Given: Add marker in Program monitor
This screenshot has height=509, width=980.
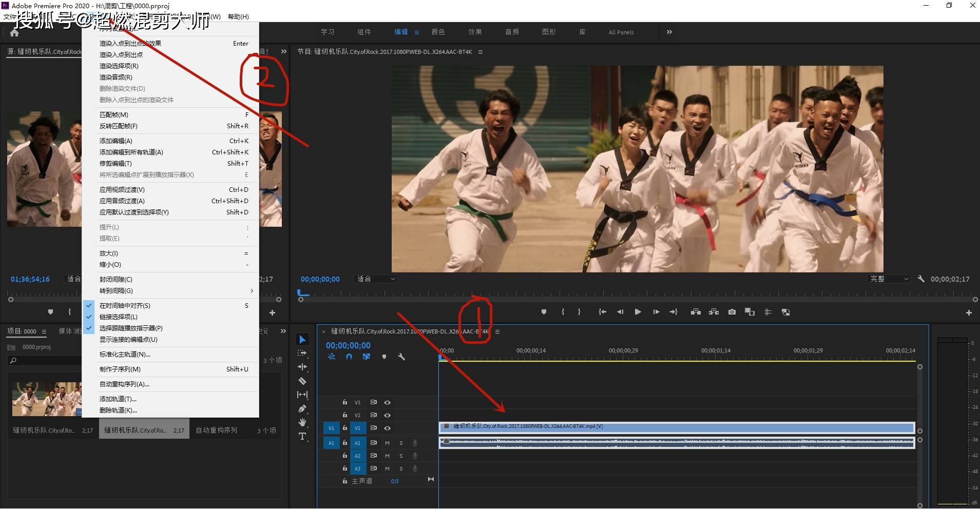Looking at the screenshot, I should click(544, 312).
